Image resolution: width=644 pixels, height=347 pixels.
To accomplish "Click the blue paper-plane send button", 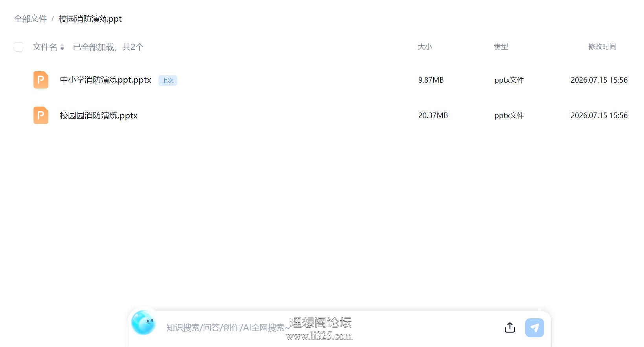I will click(x=535, y=328).
